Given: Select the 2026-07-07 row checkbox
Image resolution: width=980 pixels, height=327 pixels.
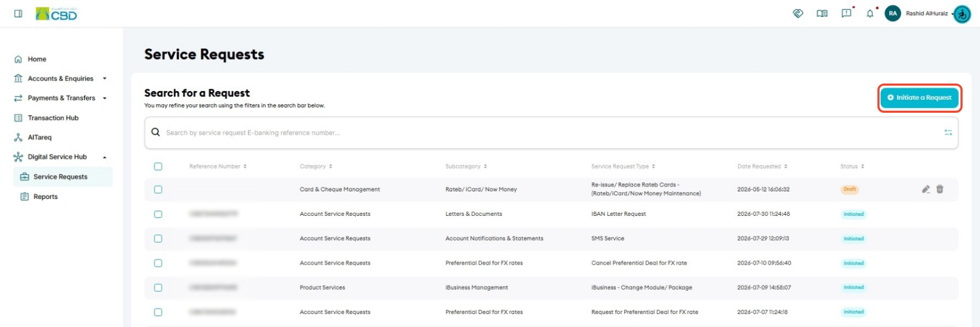Looking at the screenshot, I should [158, 312].
